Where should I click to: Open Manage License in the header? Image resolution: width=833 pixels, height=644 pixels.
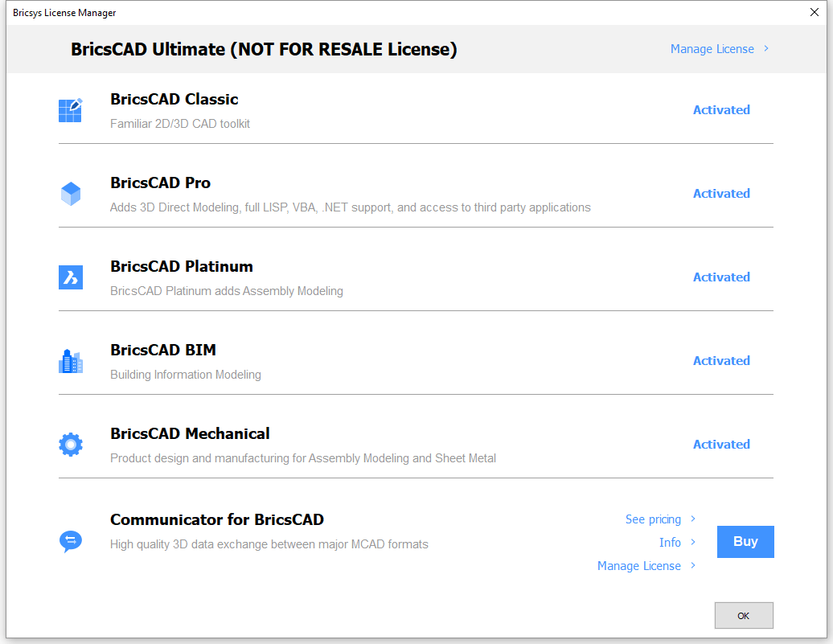point(712,49)
